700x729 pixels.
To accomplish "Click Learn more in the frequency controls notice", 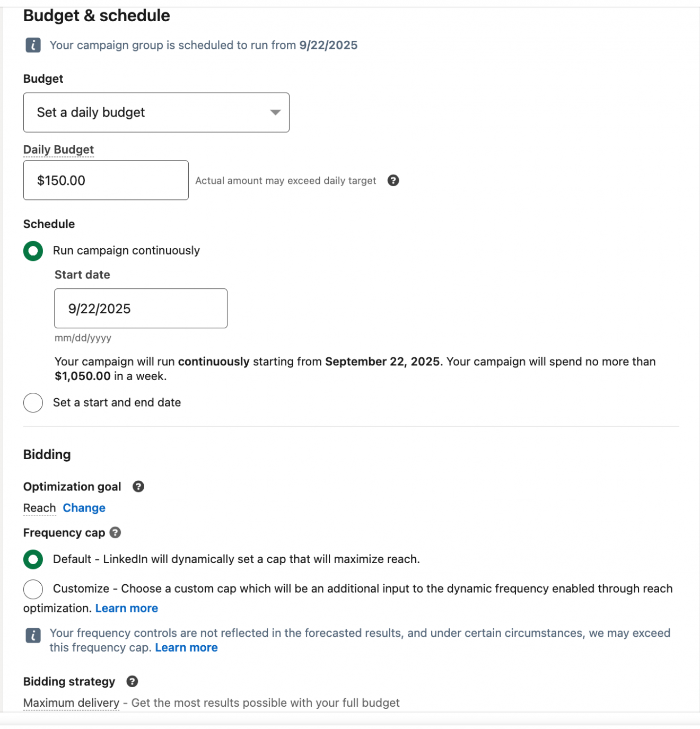I will [187, 647].
